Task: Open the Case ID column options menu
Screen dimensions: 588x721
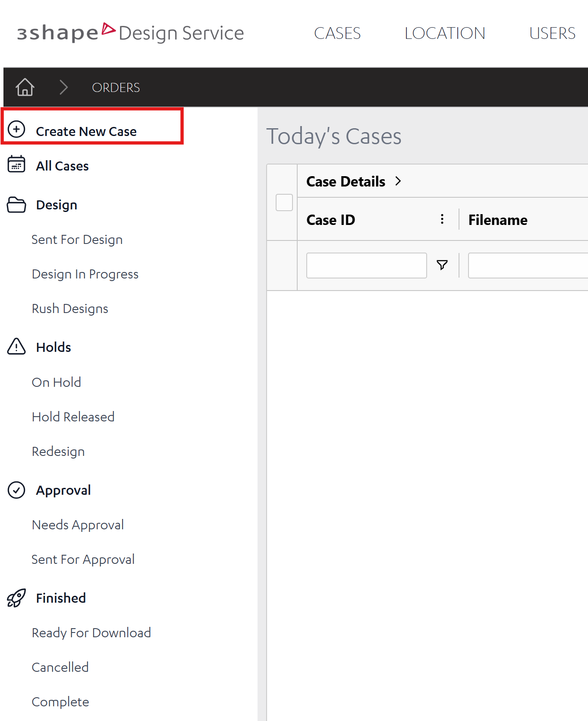Action: click(x=442, y=219)
